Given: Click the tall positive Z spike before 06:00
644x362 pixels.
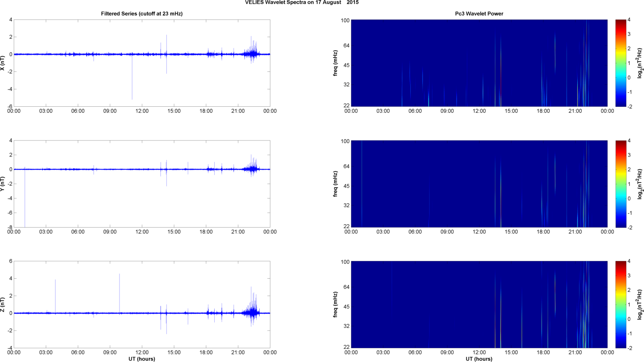Looking at the screenshot, I should 55,296.
